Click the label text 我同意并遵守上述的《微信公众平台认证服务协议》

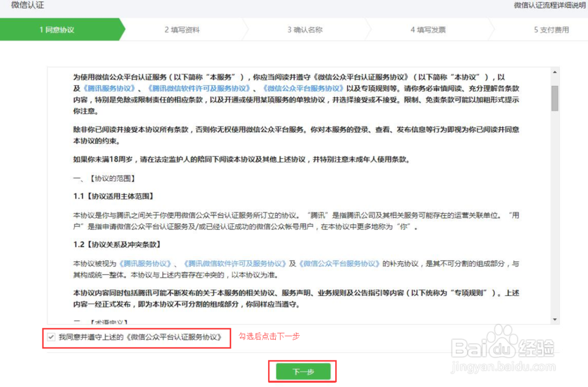(x=141, y=337)
